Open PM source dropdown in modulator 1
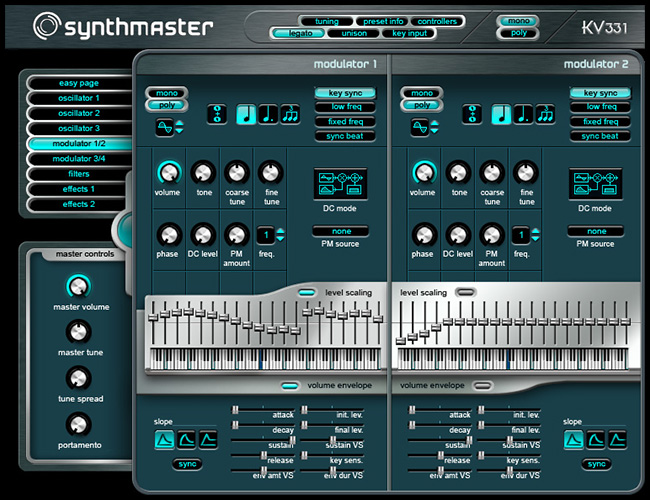The width and height of the screenshot is (650, 500). coord(341,231)
